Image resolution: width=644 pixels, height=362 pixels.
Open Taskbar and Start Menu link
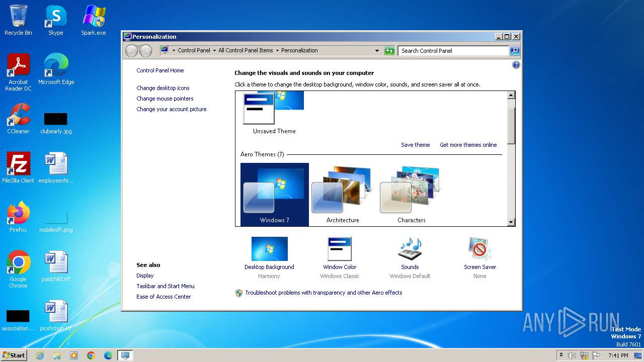pyautogui.click(x=166, y=286)
